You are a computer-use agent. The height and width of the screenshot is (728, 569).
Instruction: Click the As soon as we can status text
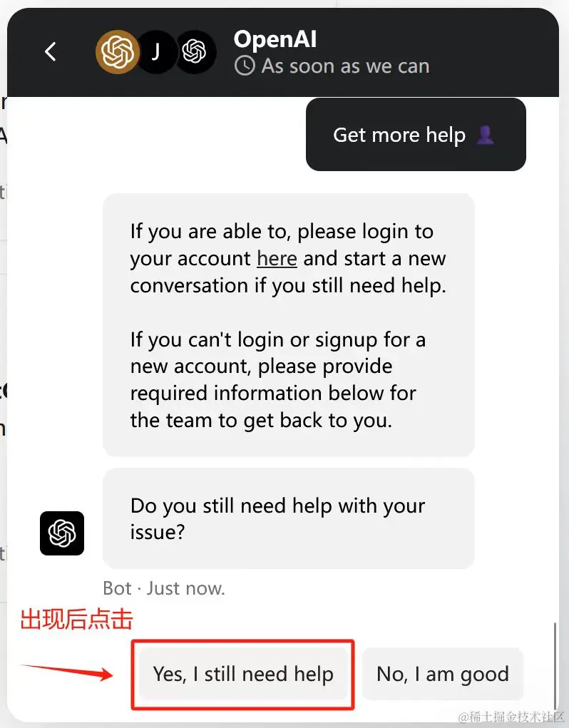(x=345, y=66)
